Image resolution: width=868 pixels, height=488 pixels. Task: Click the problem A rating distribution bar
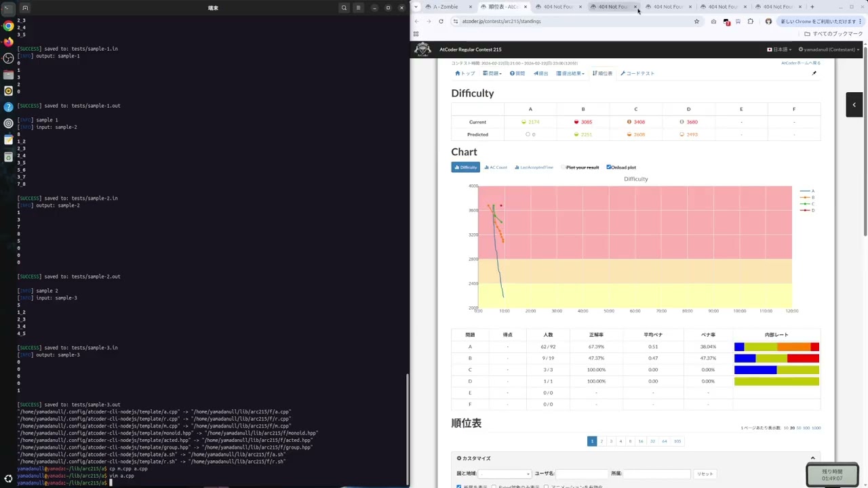click(776, 347)
